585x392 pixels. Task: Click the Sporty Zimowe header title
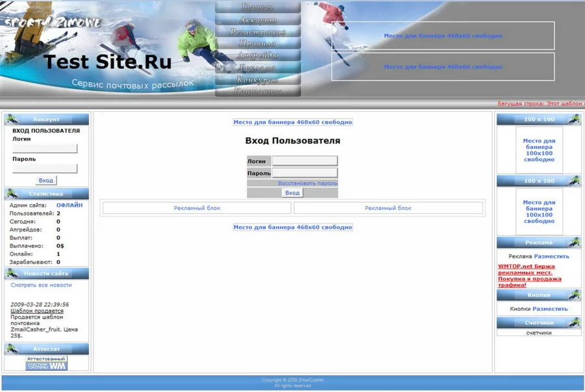[x=53, y=22]
